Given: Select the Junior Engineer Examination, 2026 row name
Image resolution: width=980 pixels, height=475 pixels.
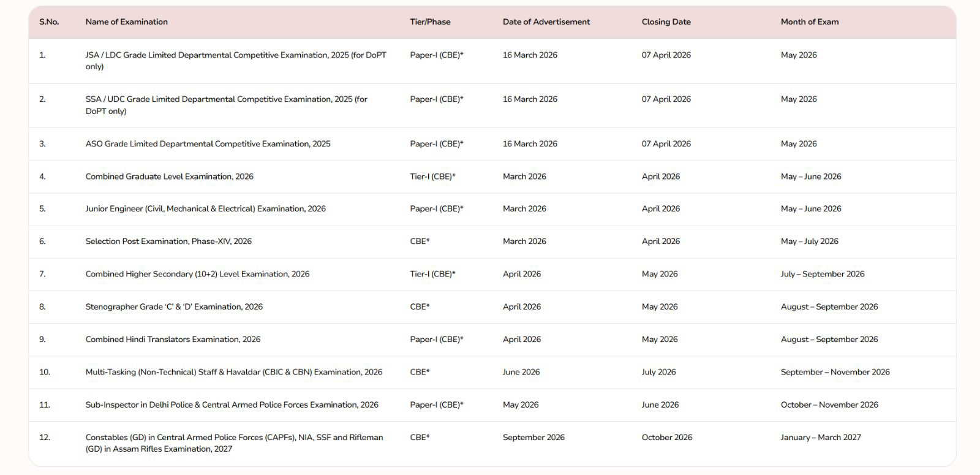Looking at the screenshot, I should (205, 209).
